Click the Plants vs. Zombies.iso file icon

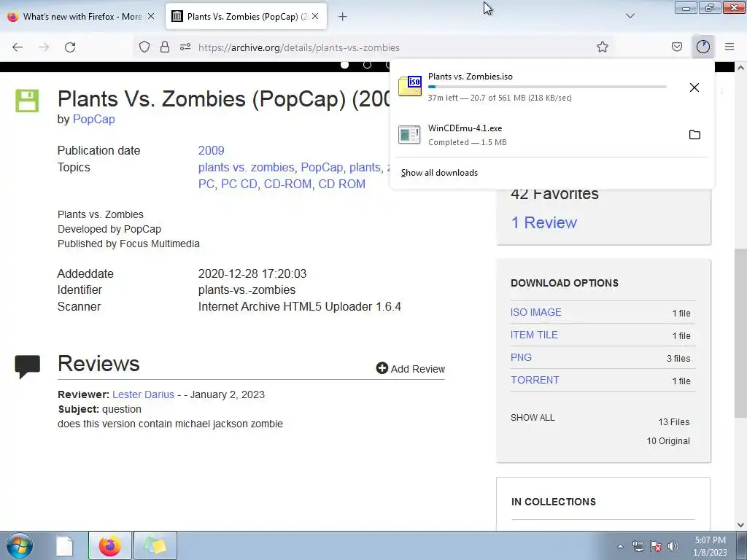click(x=410, y=86)
